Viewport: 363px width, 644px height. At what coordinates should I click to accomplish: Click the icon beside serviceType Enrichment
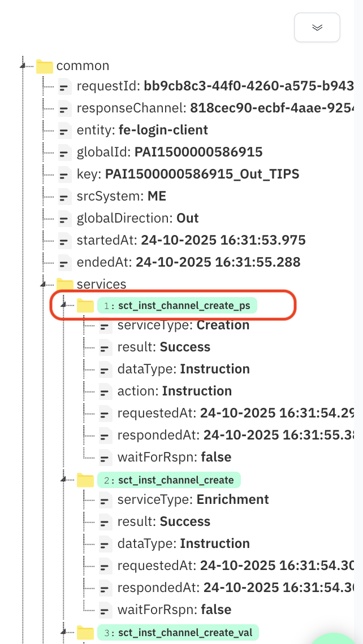[105, 500]
